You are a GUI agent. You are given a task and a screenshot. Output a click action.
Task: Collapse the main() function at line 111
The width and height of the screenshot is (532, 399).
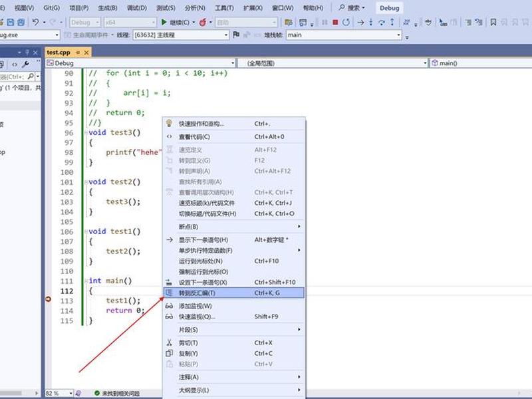click(x=86, y=281)
